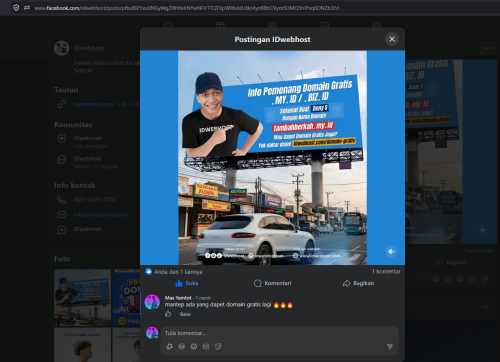Click the info@idwebhost.com email address
Viewport: 500px width, 362px height.
pos(101,215)
